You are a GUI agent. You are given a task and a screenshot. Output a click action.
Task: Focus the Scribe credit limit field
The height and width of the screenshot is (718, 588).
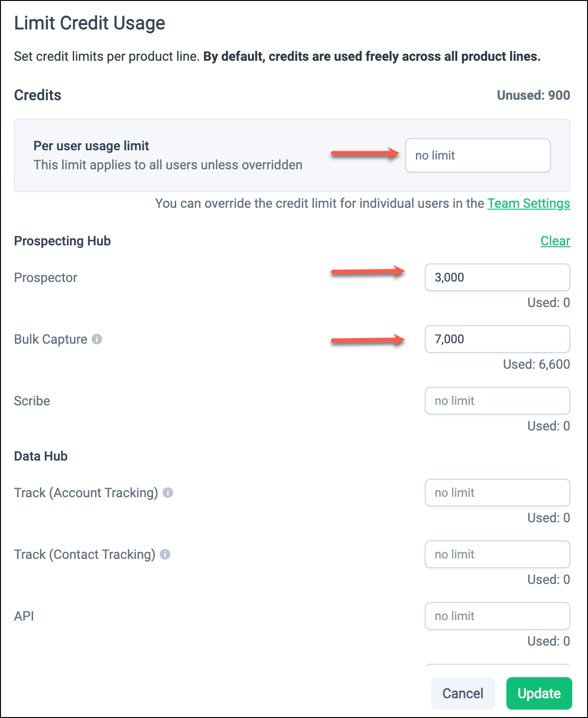[497, 401]
